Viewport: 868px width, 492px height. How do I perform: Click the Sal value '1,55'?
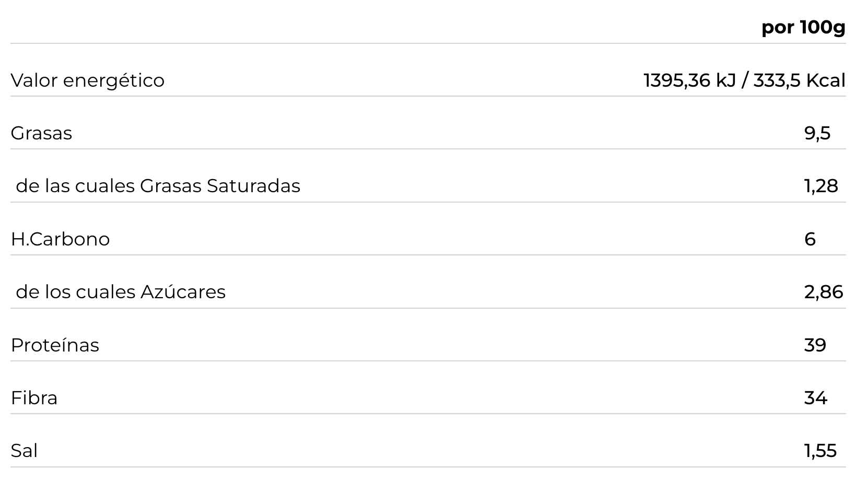click(820, 451)
